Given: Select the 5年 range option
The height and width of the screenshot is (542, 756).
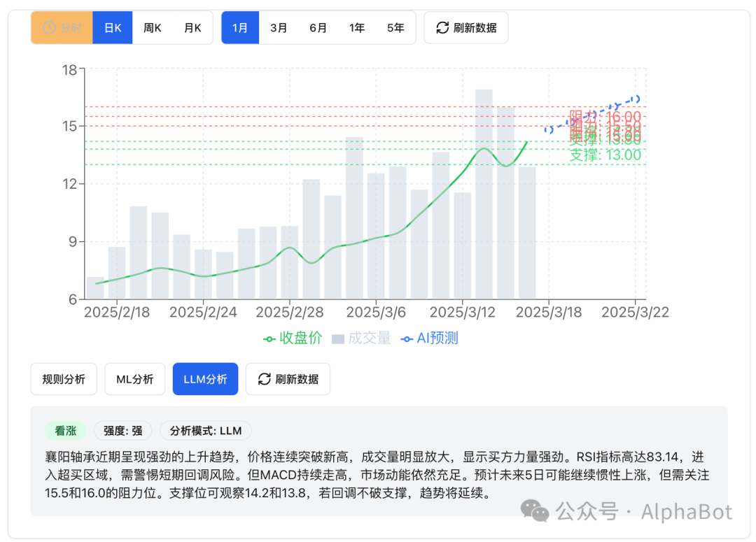Looking at the screenshot, I should pyautogui.click(x=396, y=27).
